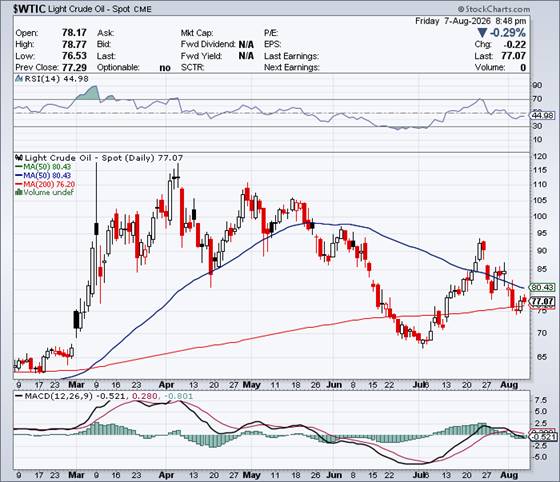The image size is (560, 482).
Task: Click the Low value 76.53
Action: coord(74,56)
